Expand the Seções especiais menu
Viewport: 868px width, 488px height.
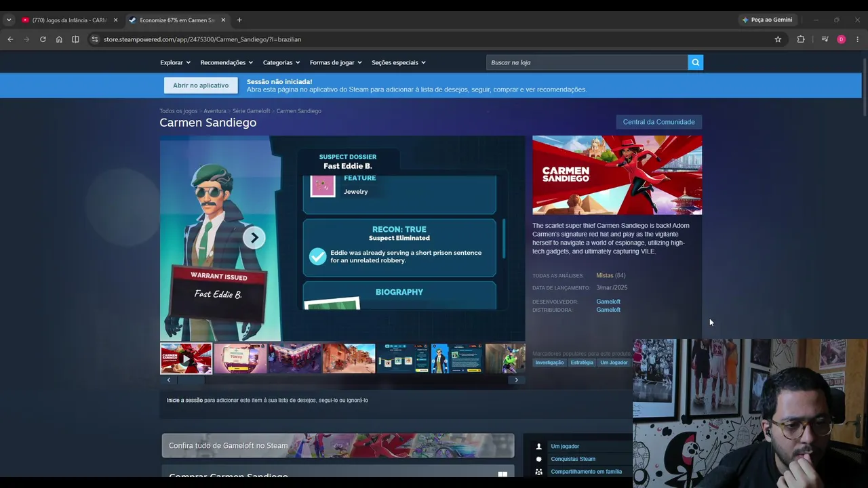[x=399, y=62]
